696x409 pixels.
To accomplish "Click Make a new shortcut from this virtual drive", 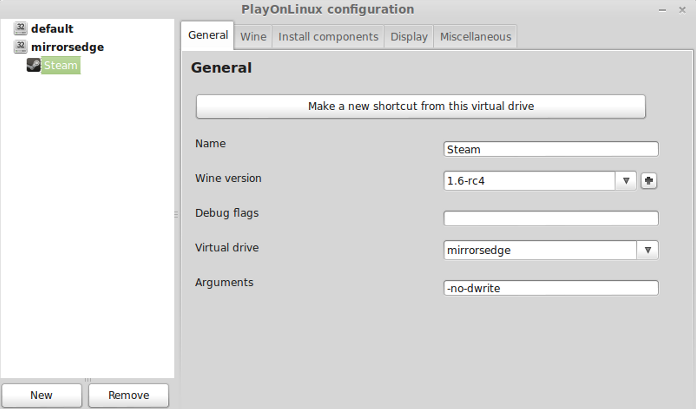I will click(x=421, y=106).
